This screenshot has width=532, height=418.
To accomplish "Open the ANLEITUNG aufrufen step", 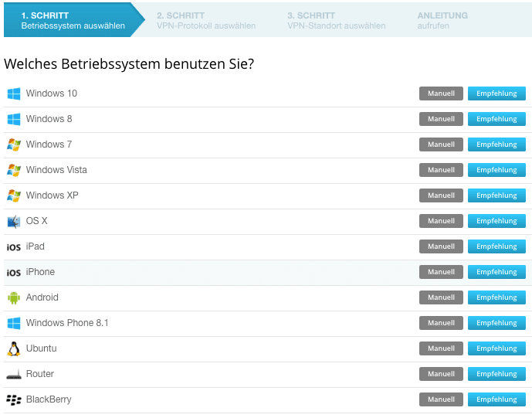I will tap(442, 20).
